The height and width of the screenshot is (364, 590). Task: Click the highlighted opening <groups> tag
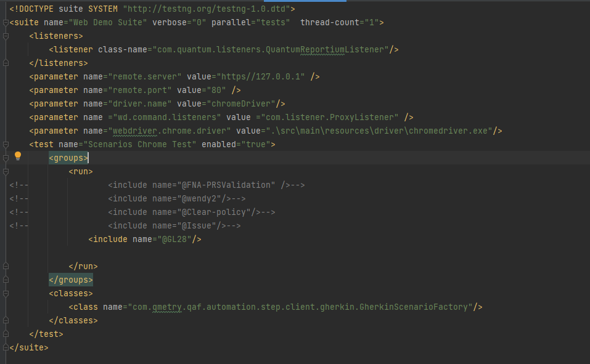coord(68,158)
